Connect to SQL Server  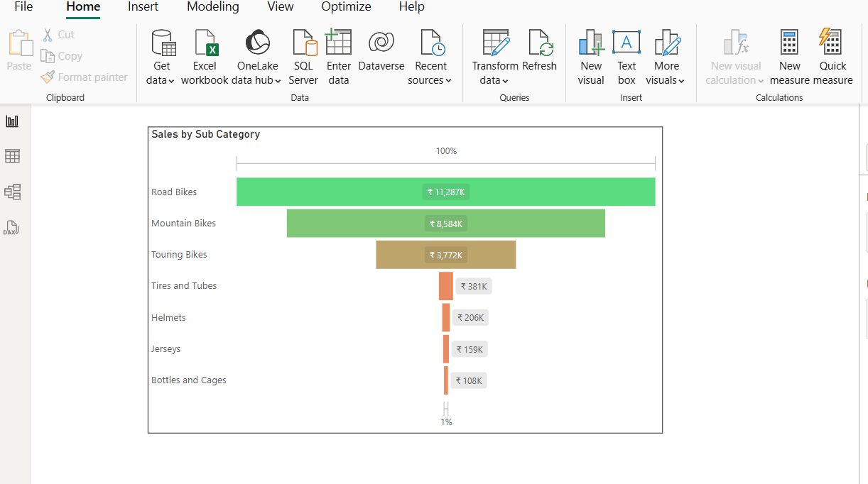pos(303,58)
